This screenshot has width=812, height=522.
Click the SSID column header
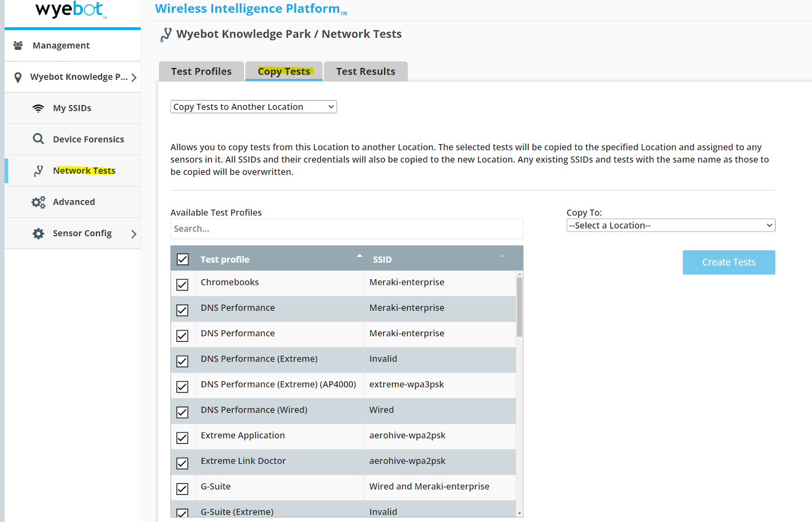coord(382,259)
